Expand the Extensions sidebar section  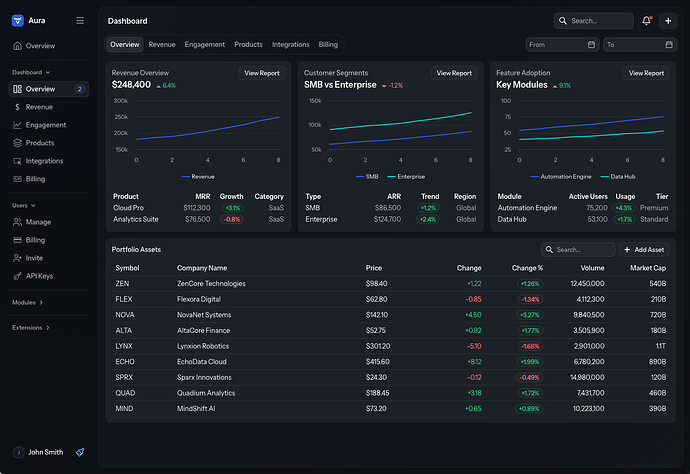click(x=31, y=327)
